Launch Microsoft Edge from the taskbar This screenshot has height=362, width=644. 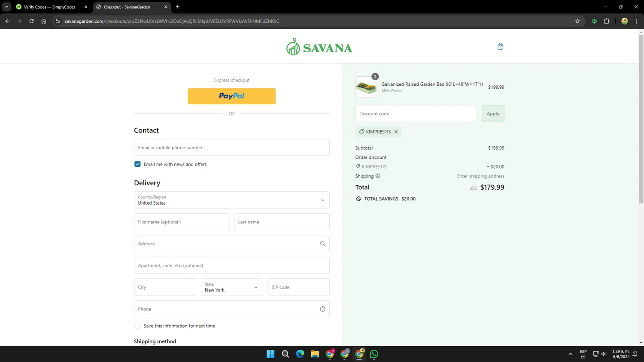pyautogui.click(x=300, y=354)
